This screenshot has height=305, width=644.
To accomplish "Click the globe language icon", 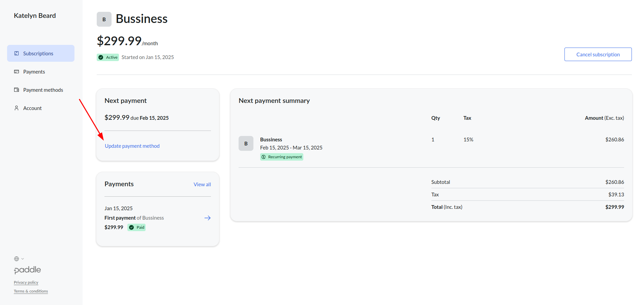I will [x=17, y=258].
